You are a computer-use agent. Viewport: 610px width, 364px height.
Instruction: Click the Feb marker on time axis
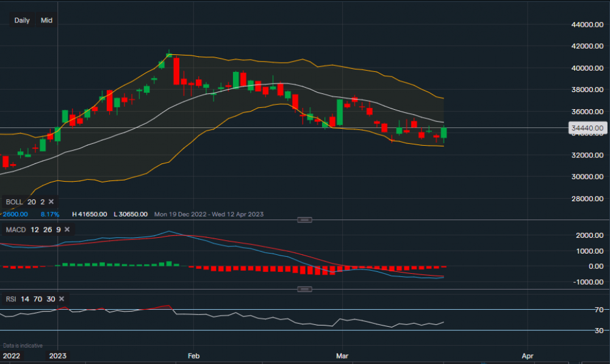click(x=193, y=355)
